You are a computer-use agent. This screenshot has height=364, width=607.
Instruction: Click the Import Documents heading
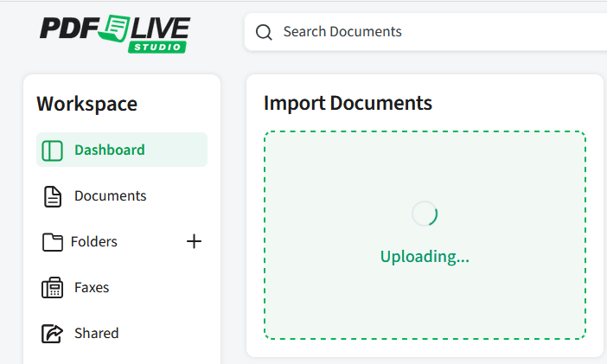[348, 104]
